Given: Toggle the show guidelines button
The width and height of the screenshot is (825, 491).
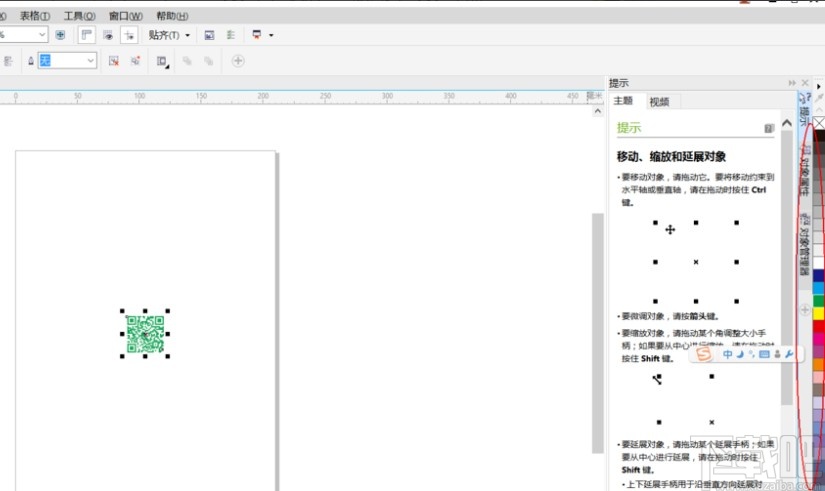Looking at the screenshot, I should click(129, 35).
